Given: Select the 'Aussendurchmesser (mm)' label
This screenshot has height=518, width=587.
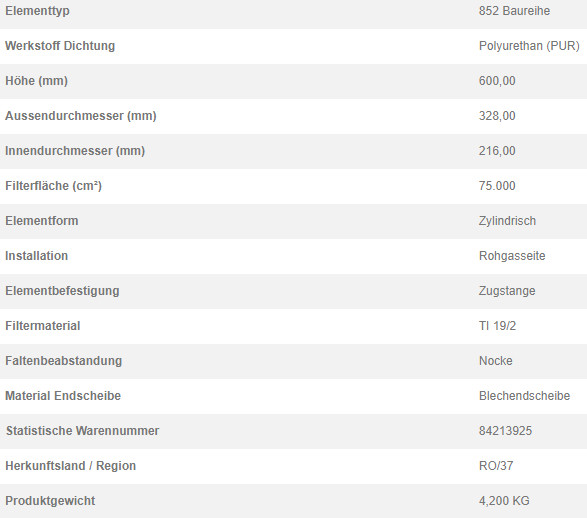Looking at the screenshot, I should (x=80, y=116).
